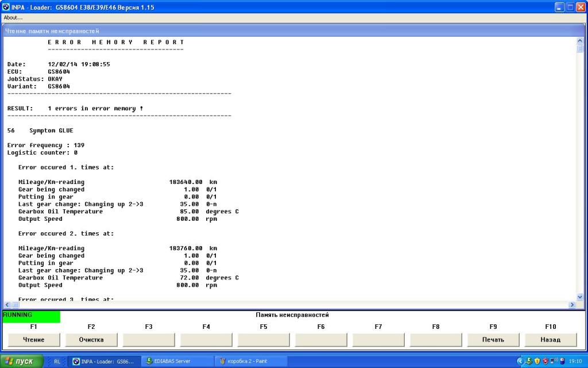Screen dimensions: 588x368
Task: Open the About menu
Action: point(13,17)
